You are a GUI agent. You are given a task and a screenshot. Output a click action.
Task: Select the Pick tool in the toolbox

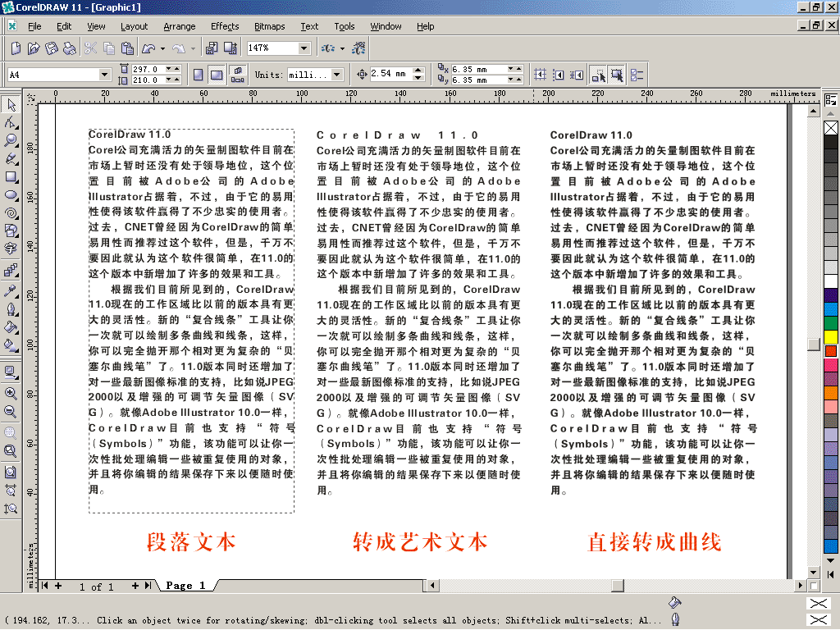[11, 104]
